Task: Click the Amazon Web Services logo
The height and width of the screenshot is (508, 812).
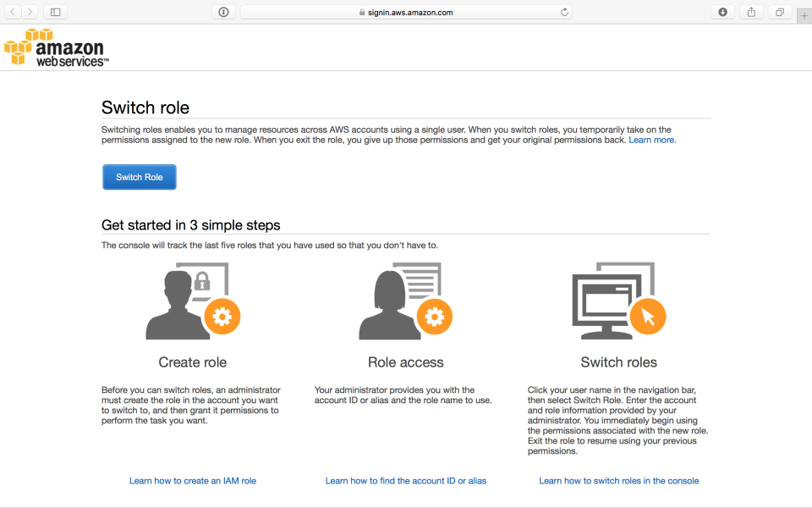Action: click(x=55, y=47)
